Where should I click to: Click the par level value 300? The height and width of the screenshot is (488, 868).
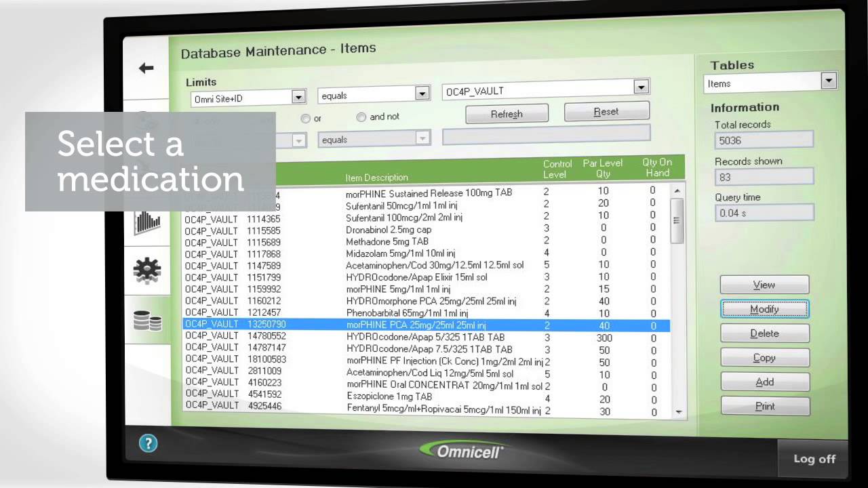point(604,338)
